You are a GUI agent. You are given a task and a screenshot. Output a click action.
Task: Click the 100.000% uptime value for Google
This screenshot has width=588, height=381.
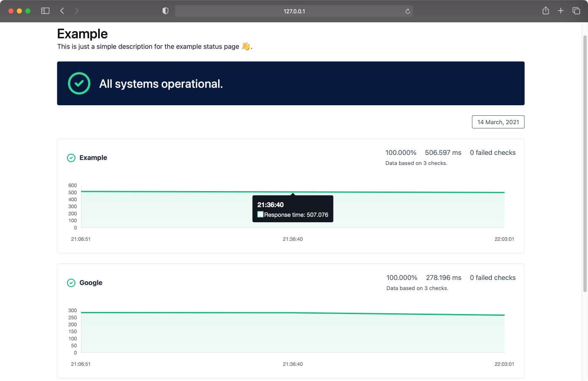[x=402, y=277]
